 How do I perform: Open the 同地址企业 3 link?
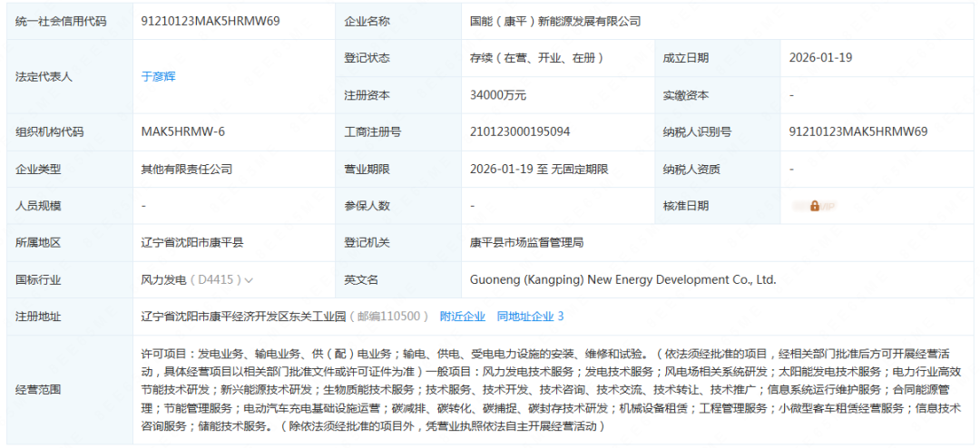(530, 317)
